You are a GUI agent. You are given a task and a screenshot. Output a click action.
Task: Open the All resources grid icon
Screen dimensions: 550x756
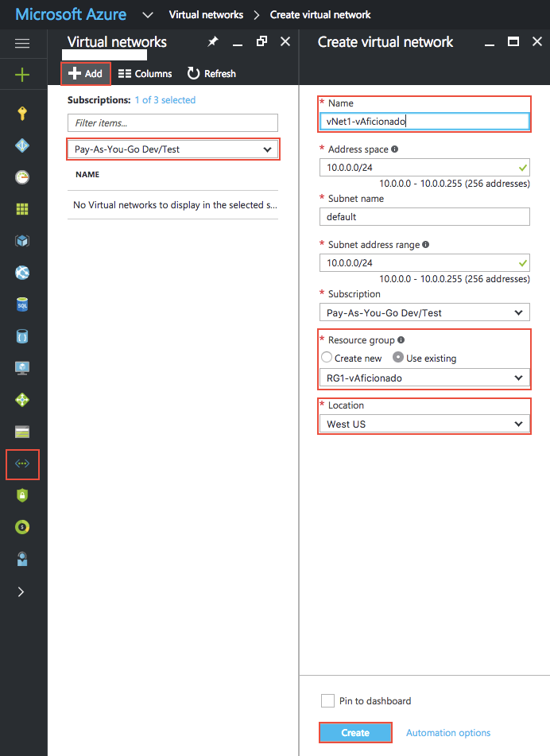(x=22, y=209)
